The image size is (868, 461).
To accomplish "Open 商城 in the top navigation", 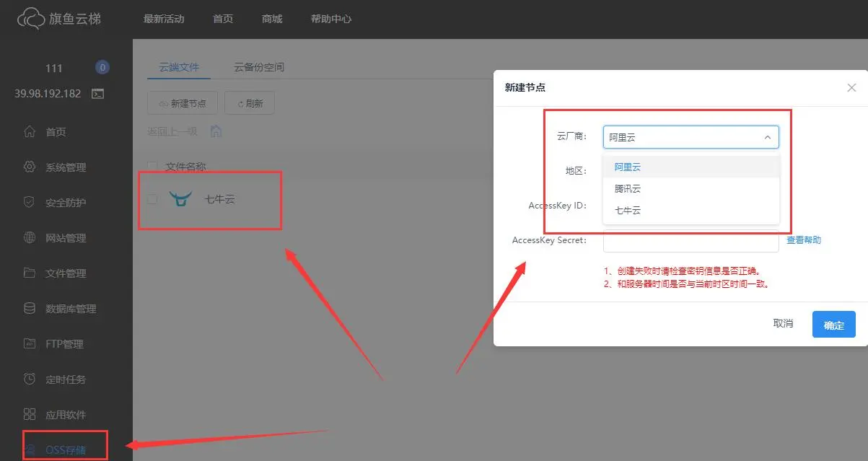I will pyautogui.click(x=272, y=19).
